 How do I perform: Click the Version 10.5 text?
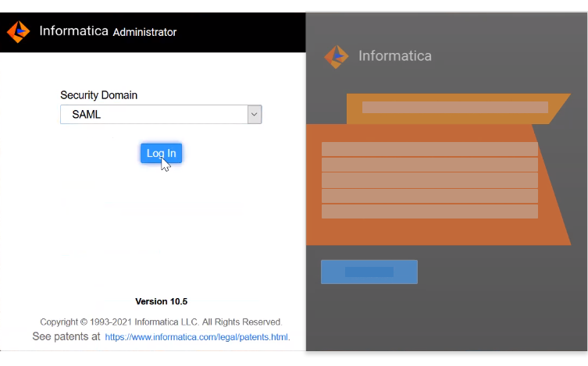(x=161, y=301)
